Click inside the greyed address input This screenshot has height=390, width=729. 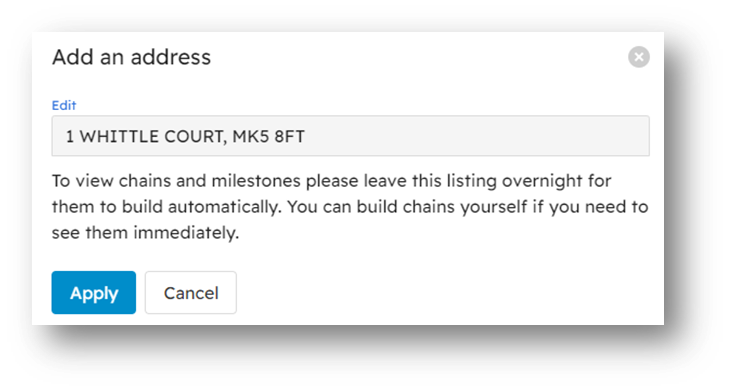click(x=351, y=136)
